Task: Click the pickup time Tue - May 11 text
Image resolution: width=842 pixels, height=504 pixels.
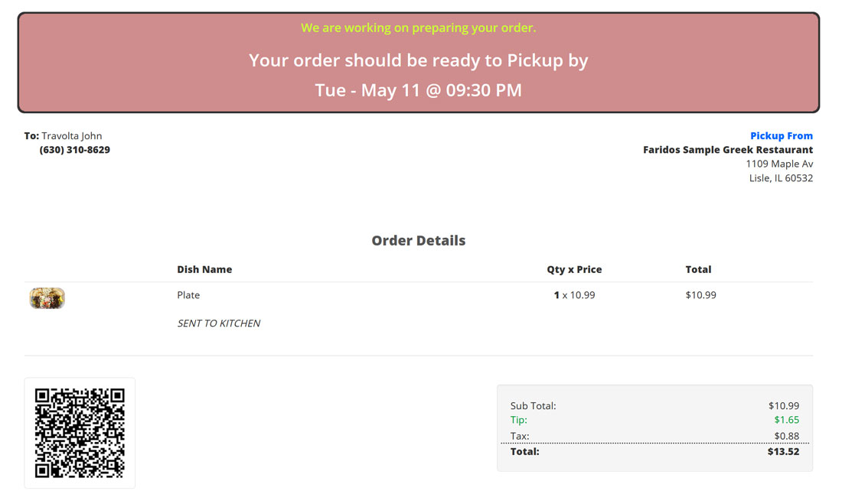Action: point(418,90)
